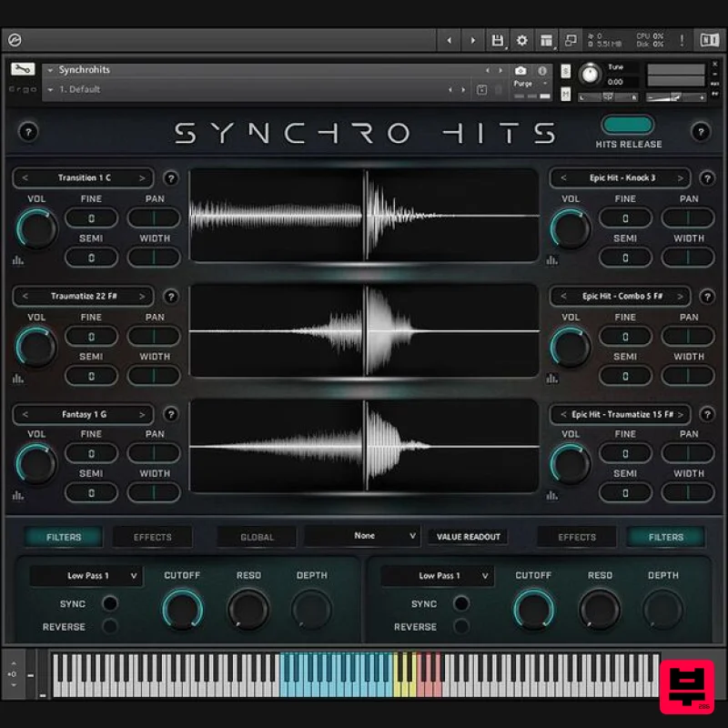This screenshot has height=728, width=728.
Task: Open the snapshot camera icon
Action: (521, 71)
